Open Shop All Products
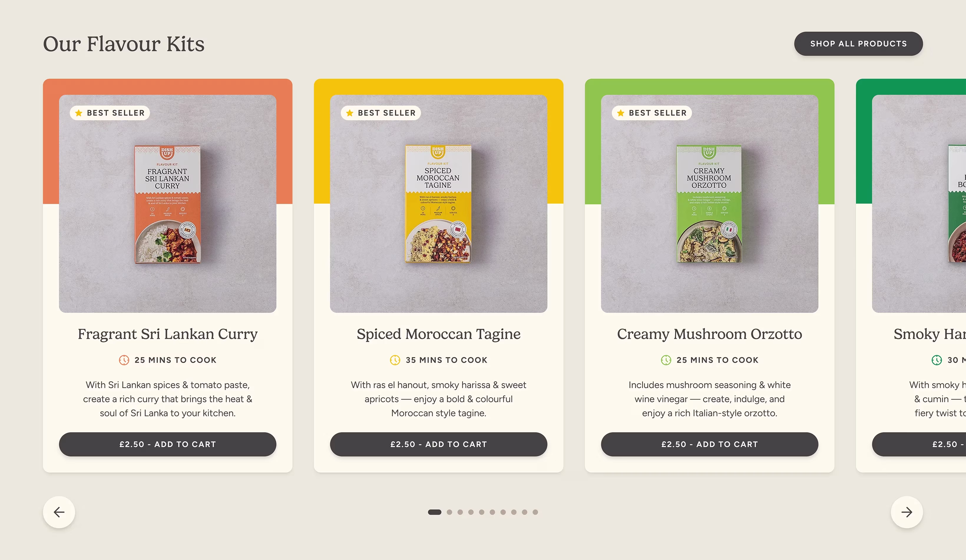 coord(858,44)
